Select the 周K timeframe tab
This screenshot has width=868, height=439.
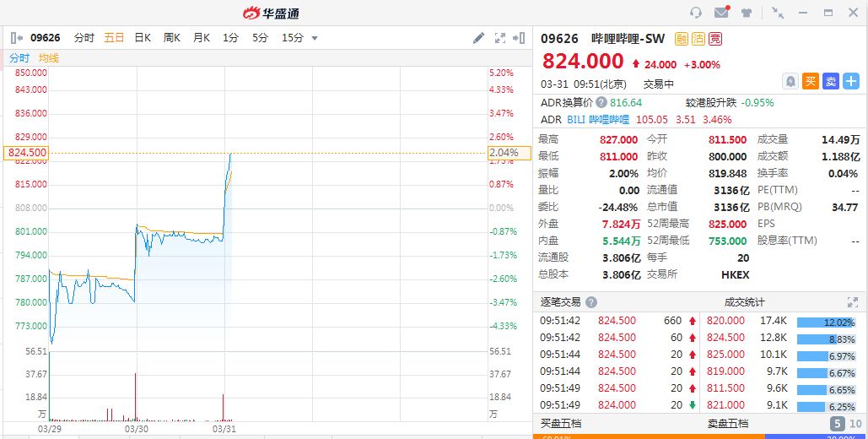click(x=172, y=38)
